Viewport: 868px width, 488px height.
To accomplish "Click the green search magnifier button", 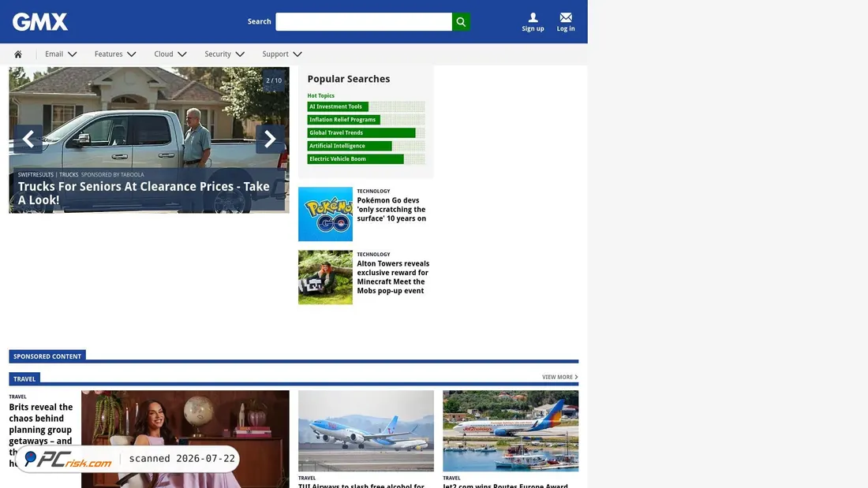I will 461,21.
